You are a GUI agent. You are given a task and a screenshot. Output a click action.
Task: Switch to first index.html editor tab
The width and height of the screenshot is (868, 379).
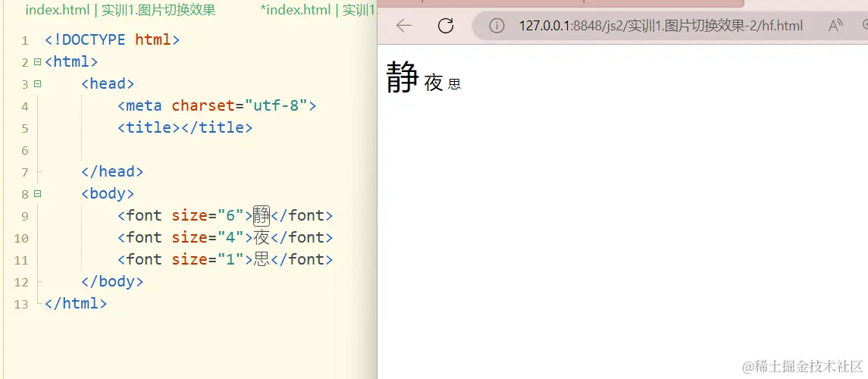120,10
